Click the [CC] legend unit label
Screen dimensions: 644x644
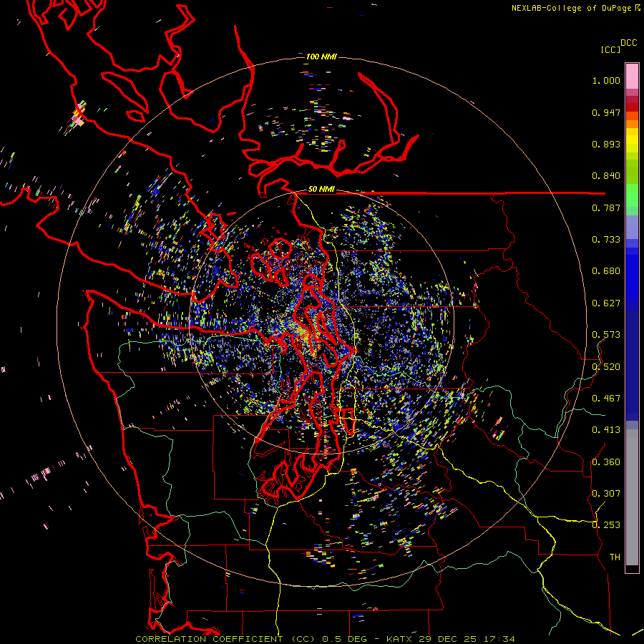[x=611, y=49]
